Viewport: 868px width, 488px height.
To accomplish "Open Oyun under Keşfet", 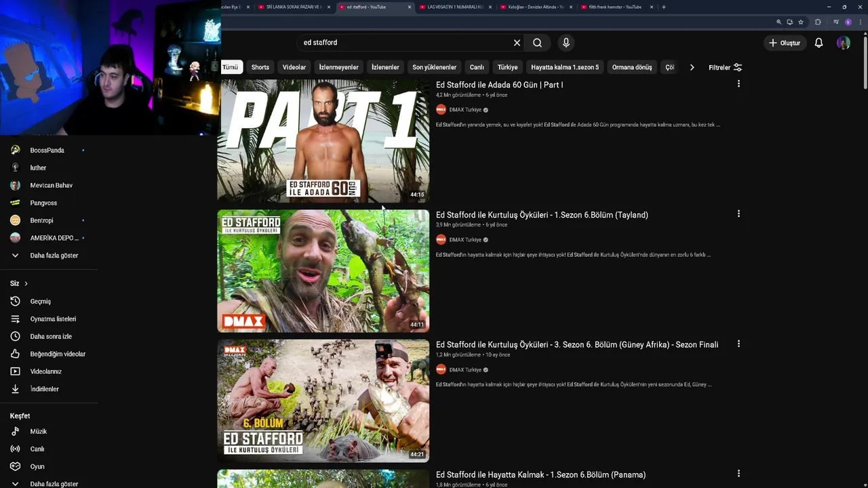I will click(x=37, y=466).
